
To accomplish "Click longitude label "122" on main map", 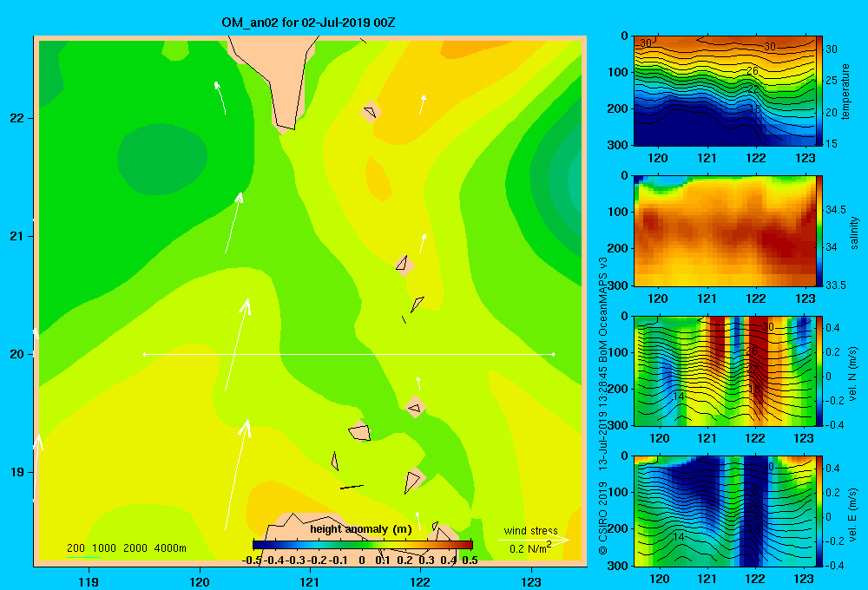I will [x=421, y=581].
